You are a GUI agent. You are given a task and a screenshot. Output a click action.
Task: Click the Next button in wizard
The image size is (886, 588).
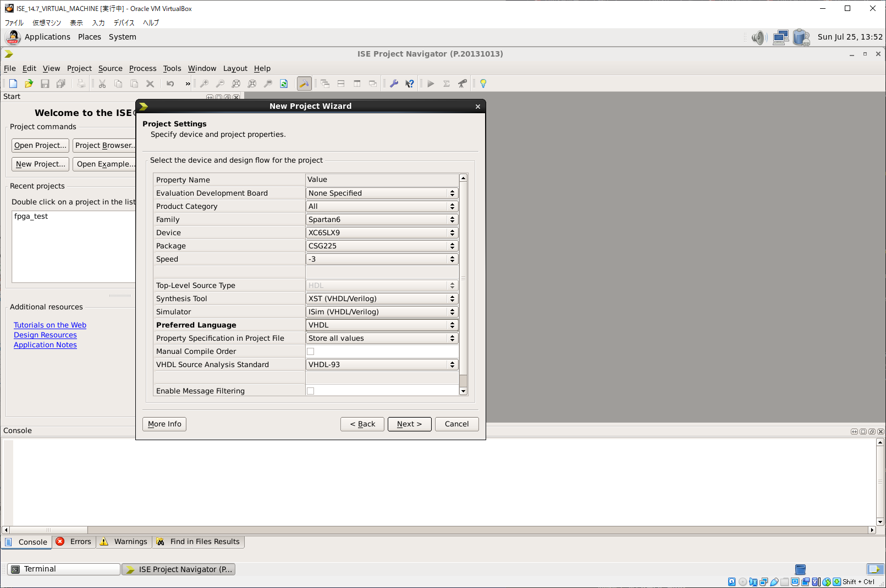[409, 424]
